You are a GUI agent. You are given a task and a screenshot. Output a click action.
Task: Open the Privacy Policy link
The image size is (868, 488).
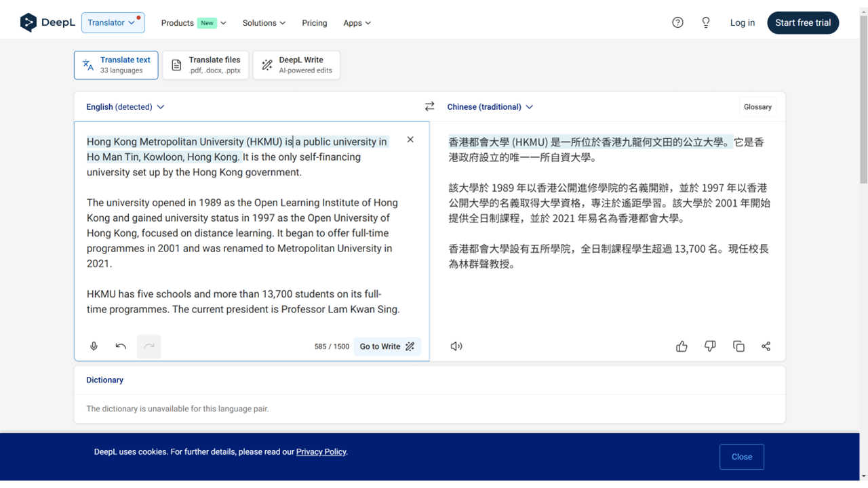(x=321, y=452)
